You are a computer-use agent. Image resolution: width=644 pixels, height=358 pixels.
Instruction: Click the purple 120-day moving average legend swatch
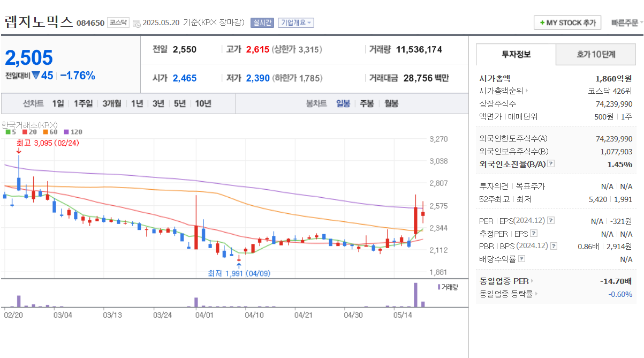(x=66, y=131)
